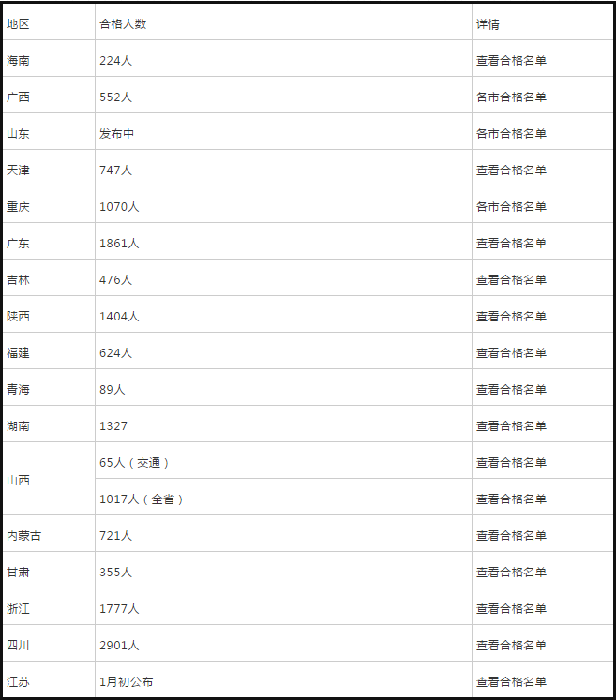Open 山西 交通 65人 qualified list

click(511, 463)
